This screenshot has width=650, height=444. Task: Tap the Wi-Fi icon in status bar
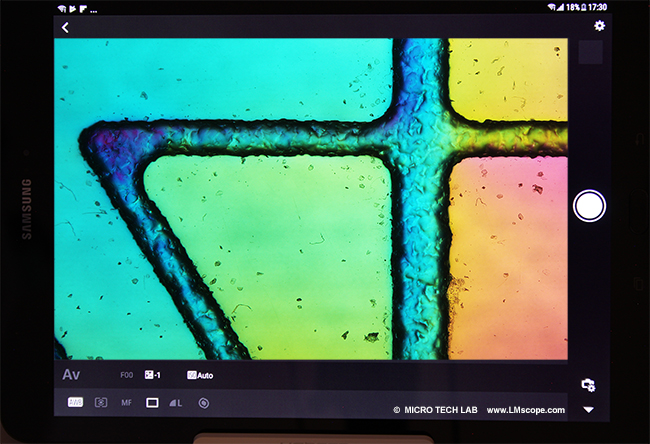552,7
